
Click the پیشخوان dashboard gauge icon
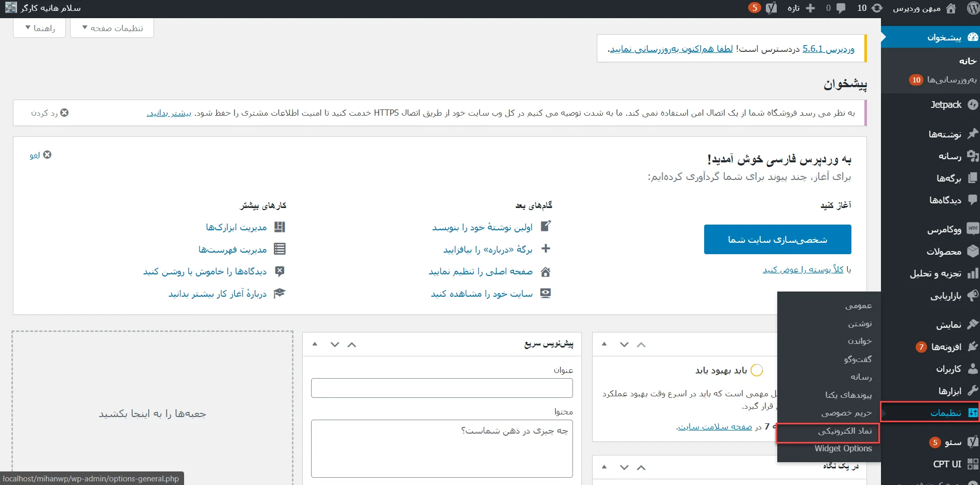973,37
